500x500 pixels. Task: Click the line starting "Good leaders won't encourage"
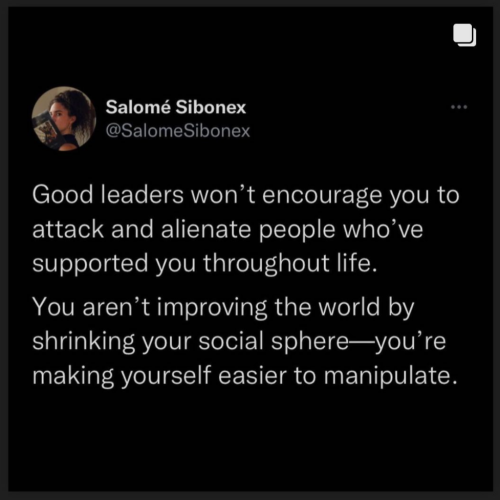pos(246,196)
